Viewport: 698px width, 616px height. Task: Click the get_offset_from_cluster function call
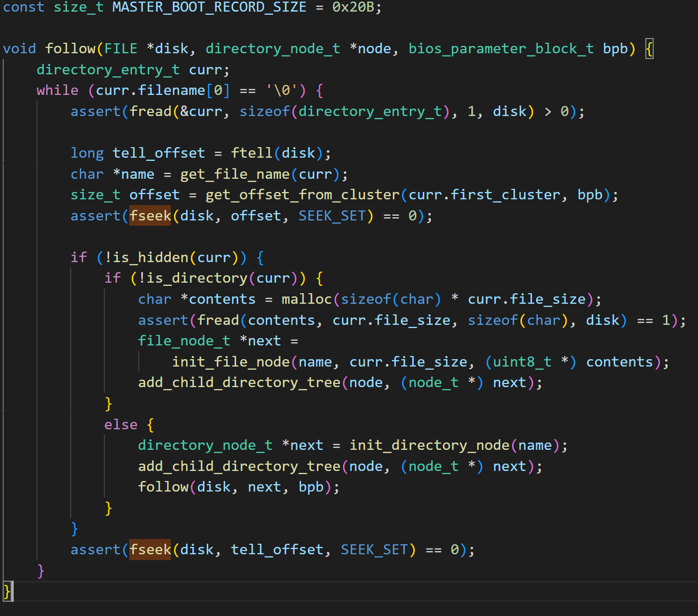[x=302, y=195]
